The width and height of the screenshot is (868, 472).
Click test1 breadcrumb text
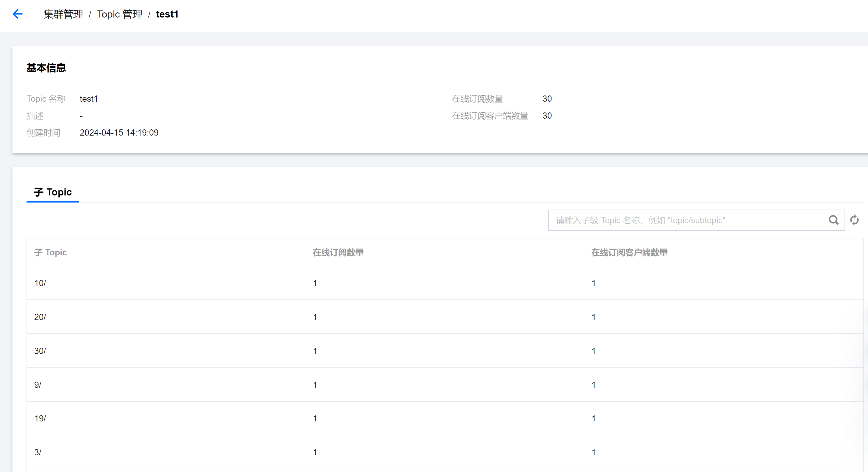(x=167, y=14)
